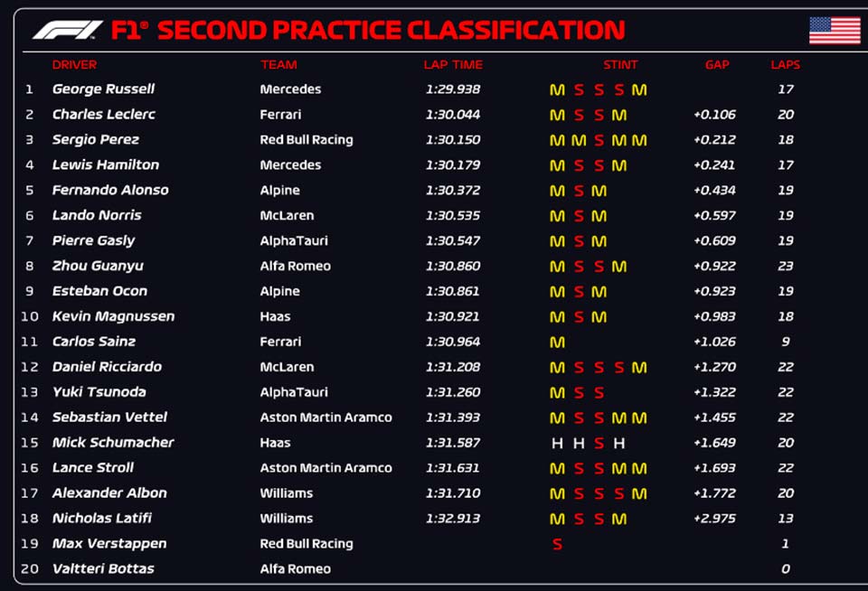Click the red soft tyre in Schumacher's stint
This screenshot has width=868, height=591.
[599, 444]
